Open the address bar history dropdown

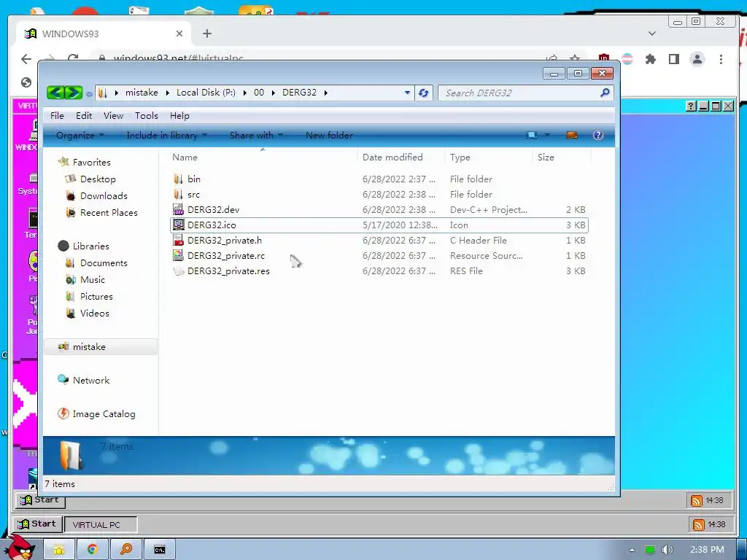tap(407, 93)
